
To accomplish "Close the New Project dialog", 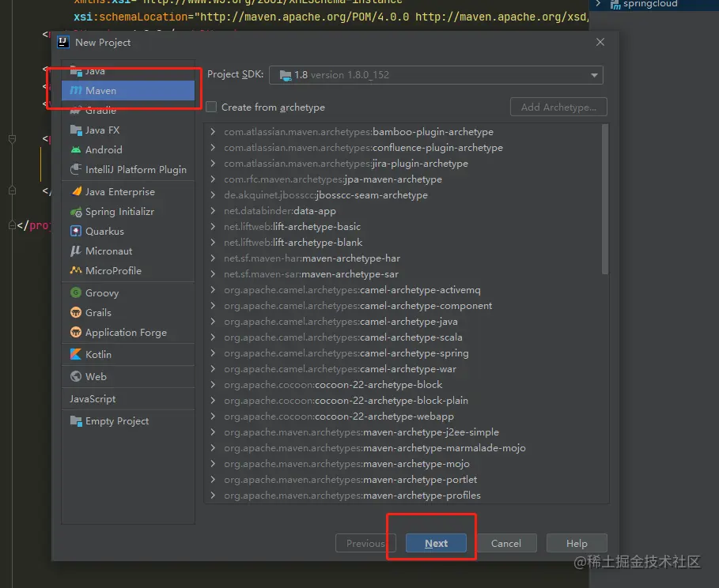I will [x=600, y=42].
